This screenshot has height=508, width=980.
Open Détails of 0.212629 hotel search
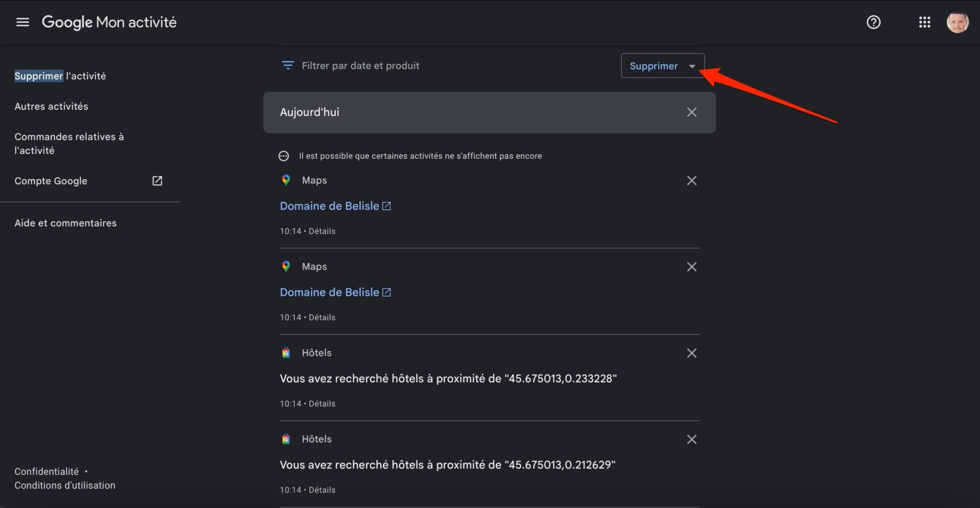pyautogui.click(x=322, y=490)
